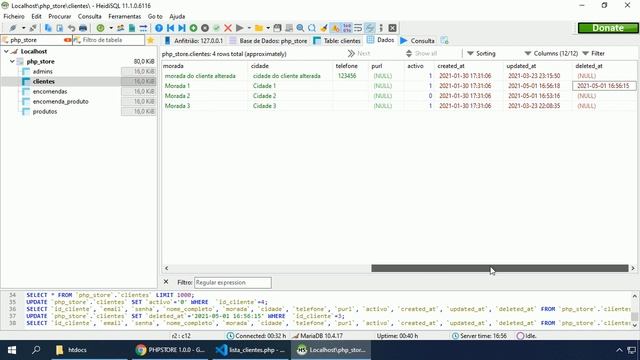This screenshot has height=360, width=640.
Task: Click the export database icon with arrows
Action: point(143,28)
